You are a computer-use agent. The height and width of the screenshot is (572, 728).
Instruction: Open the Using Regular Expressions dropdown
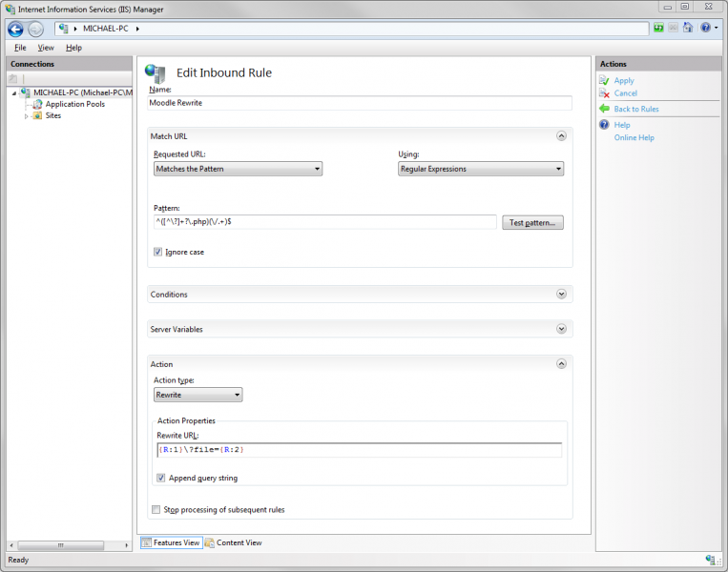(x=481, y=169)
